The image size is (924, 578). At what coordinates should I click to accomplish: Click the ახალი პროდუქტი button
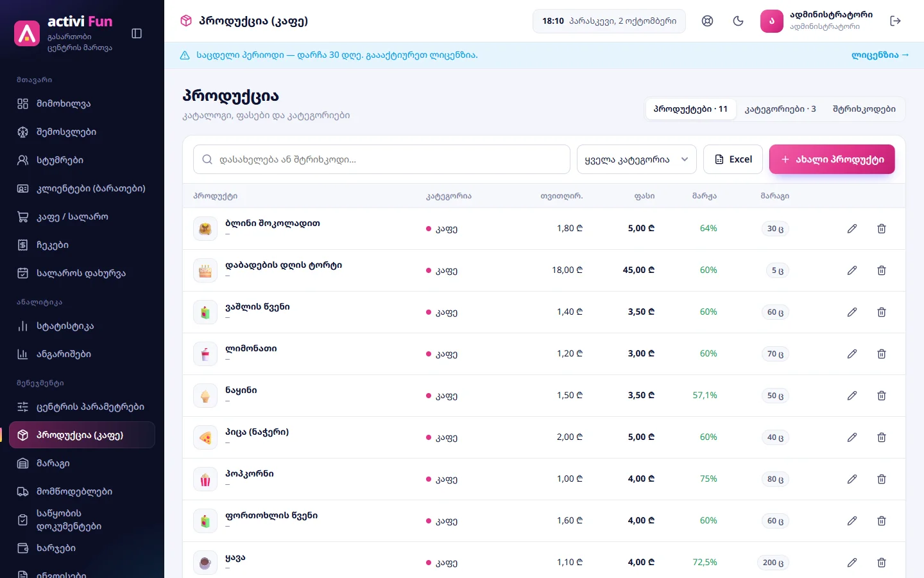point(832,159)
